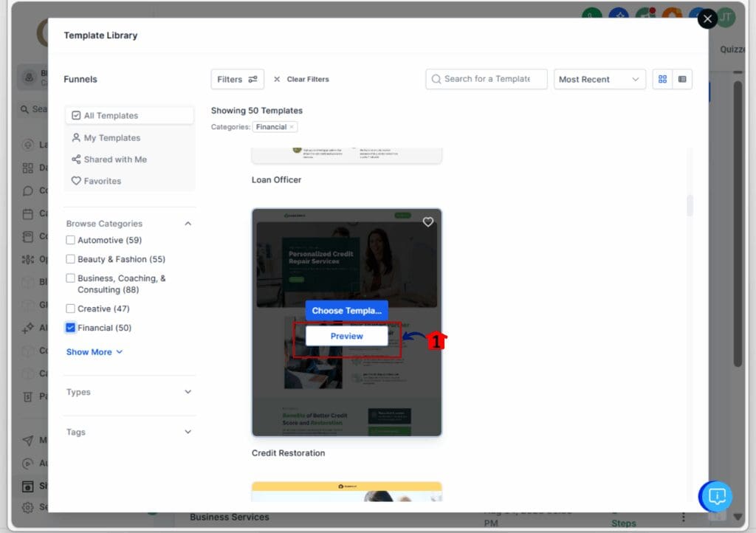The height and width of the screenshot is (533, 756).
Task: Uncheck the Financial category filter
Action: click(71, 328)
